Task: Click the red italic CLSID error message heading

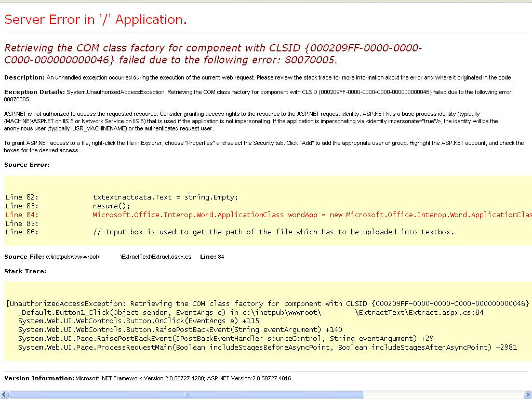Action: tap(213, 54)
